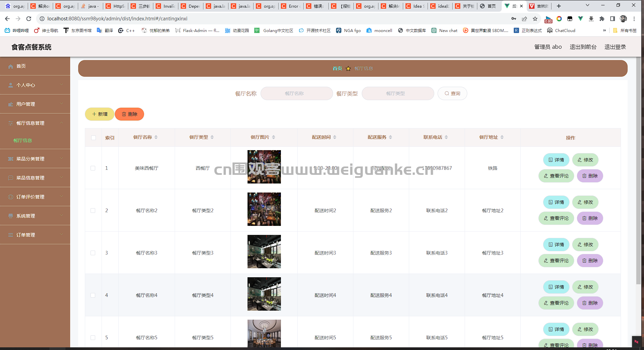The image size is (644, 350).
Task: Click the 查询 search button
Action: 452,93
